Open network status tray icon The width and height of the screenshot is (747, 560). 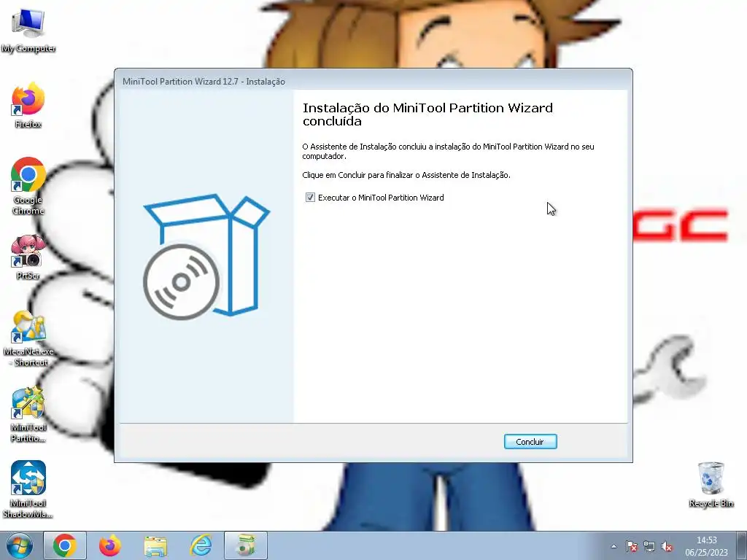[x=649, y=546]
